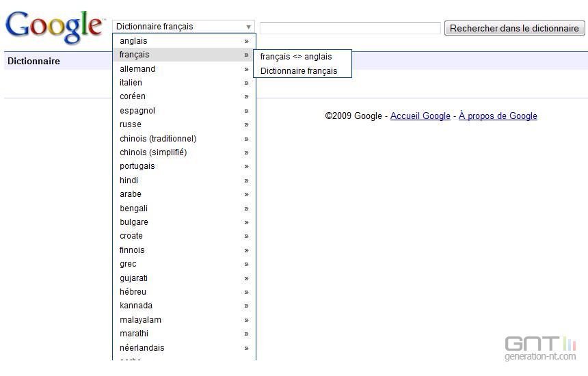Expand the italien submenu arrow

246,83
